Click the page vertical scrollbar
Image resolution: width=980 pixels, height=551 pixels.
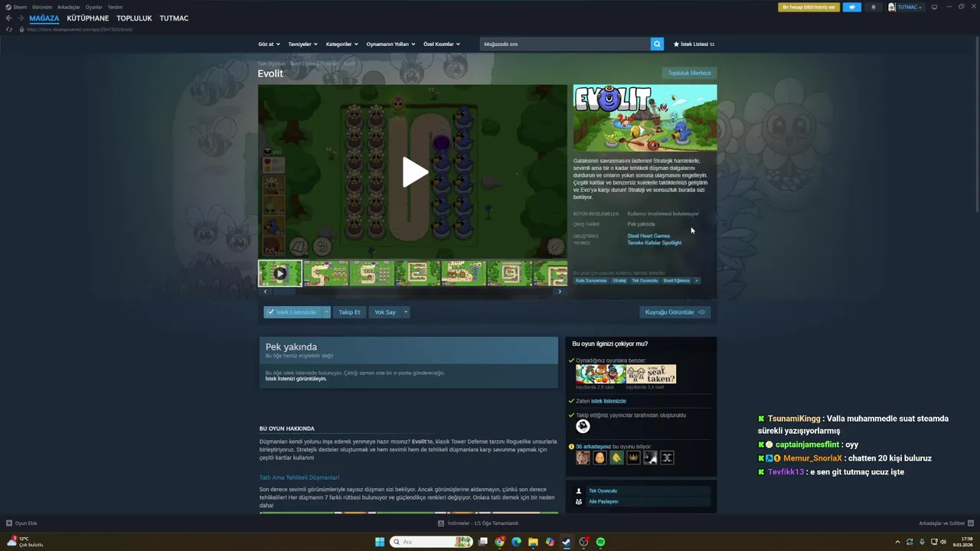[976, 122]
